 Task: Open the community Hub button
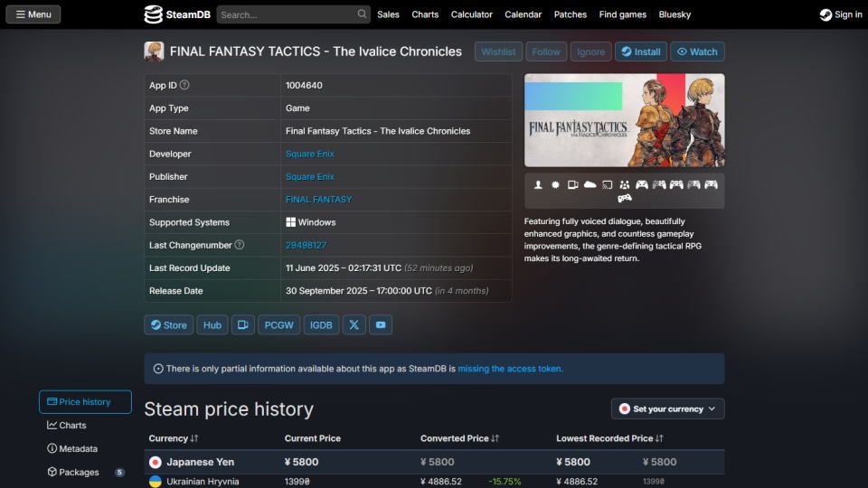pyautogui.click(x=212, y=324)
